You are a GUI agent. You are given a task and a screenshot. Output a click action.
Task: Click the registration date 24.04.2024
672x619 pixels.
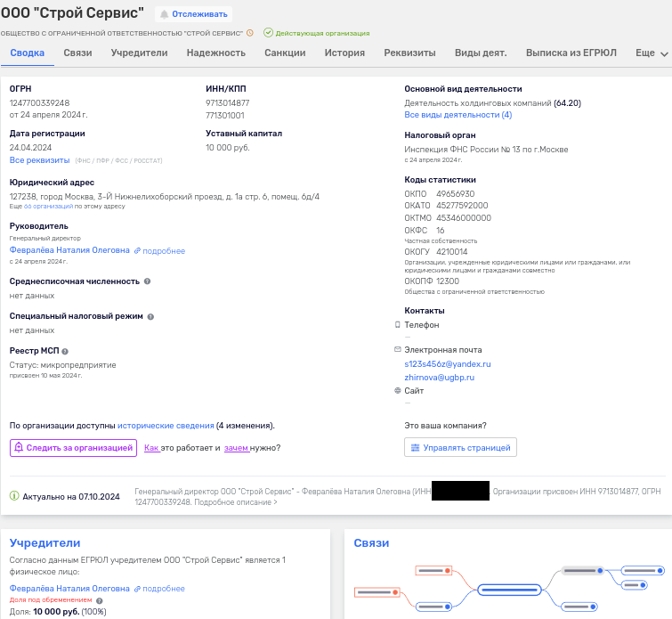point(30,148)
